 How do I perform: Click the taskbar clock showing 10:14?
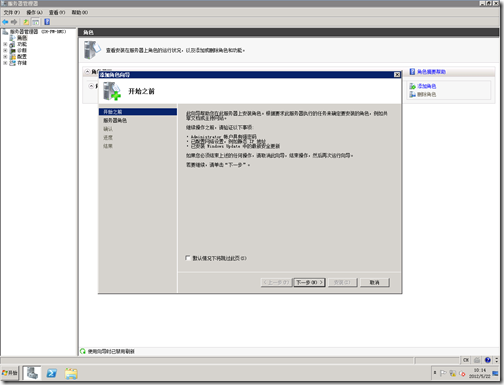click(480, 373)
